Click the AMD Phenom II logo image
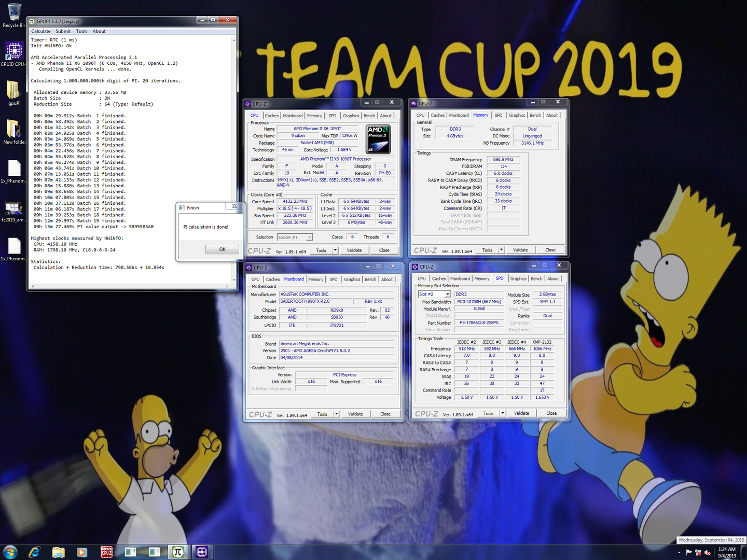The height and width of the screenshot is (560, 747). tap(378, 139)
